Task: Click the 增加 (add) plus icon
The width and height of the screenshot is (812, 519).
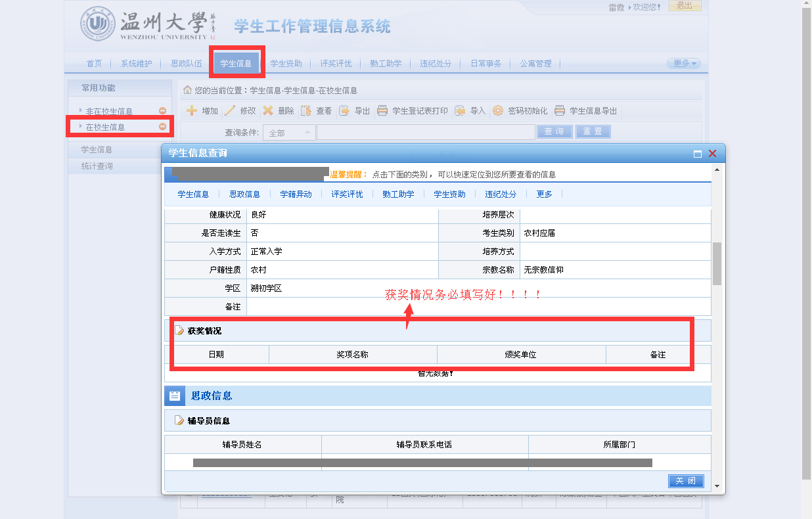Action: point(192,111)
